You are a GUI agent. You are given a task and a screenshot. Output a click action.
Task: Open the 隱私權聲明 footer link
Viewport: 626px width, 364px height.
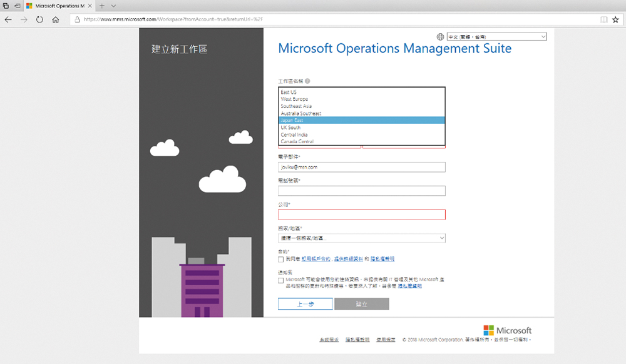pos(357,340)
